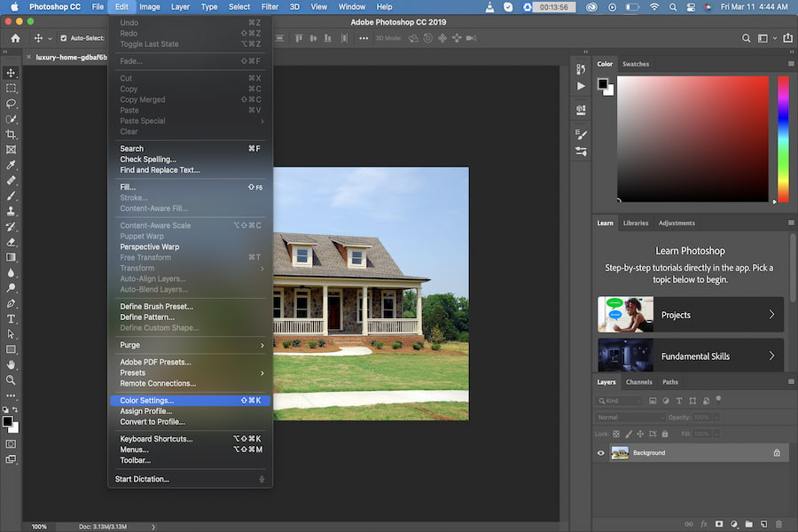This screenshot has height=532, width=798.
Task: Expand the Projects tutorial card
Action: [691, 315]
